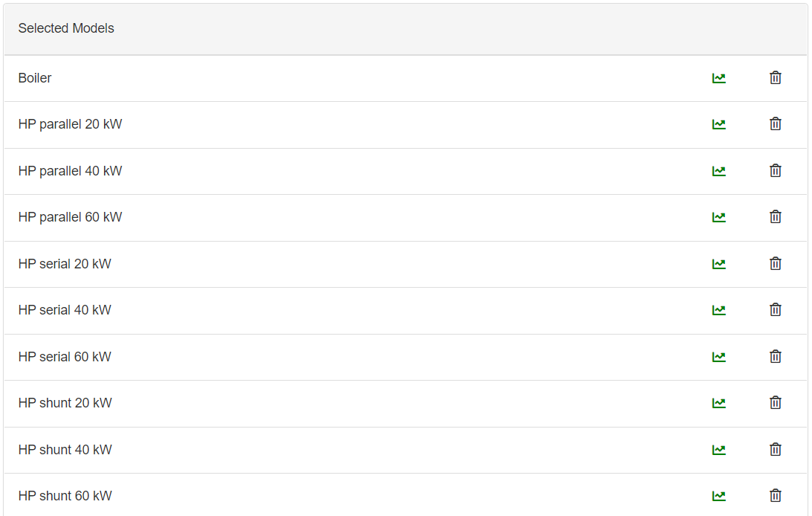Viewport: 812px width, 516px height.
Task: Delete the Boiler model
Action: click(x=775, y=78)
